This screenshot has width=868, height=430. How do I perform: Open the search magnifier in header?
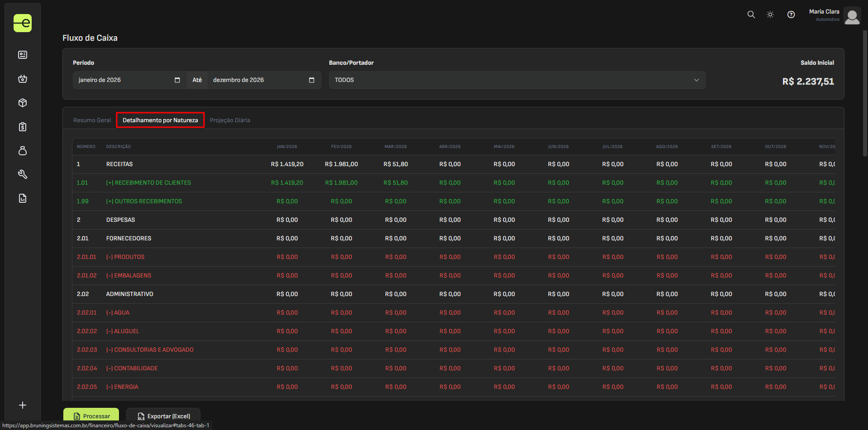click(751, 14)
